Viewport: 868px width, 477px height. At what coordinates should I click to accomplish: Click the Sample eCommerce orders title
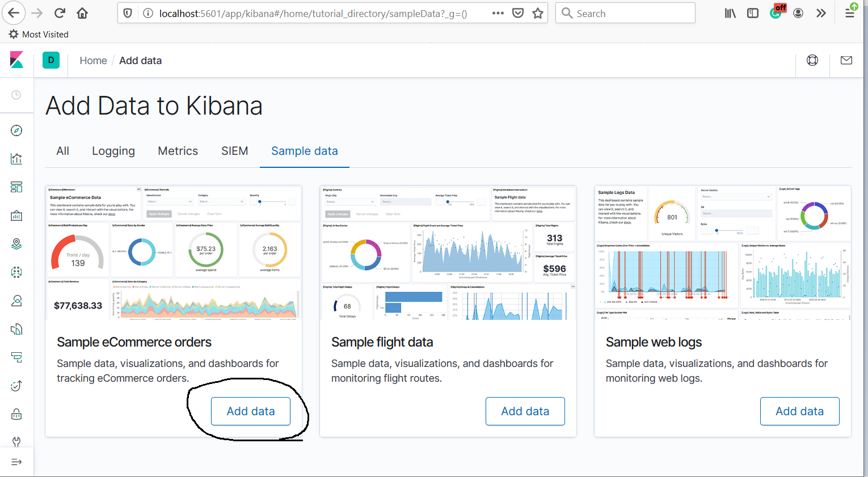134,342
